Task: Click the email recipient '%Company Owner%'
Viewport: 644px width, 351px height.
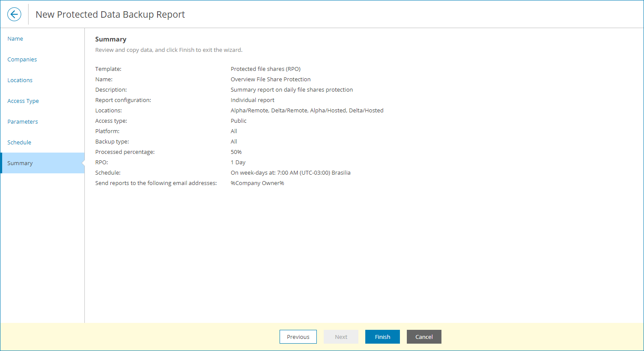Action: click(257, 183)
